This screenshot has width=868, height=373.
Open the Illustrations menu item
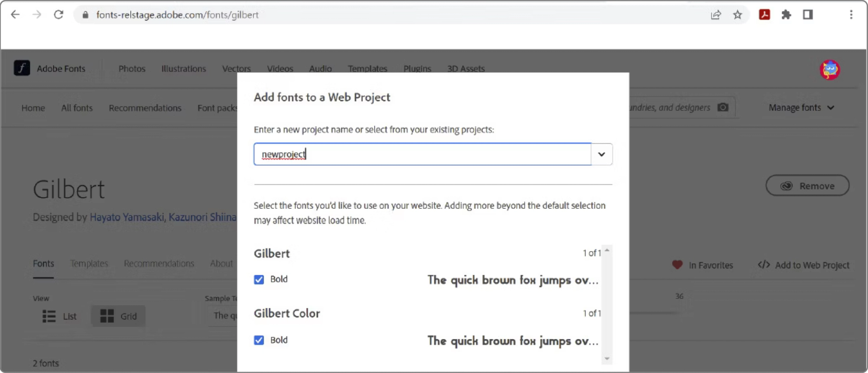(x=184, y=69)
